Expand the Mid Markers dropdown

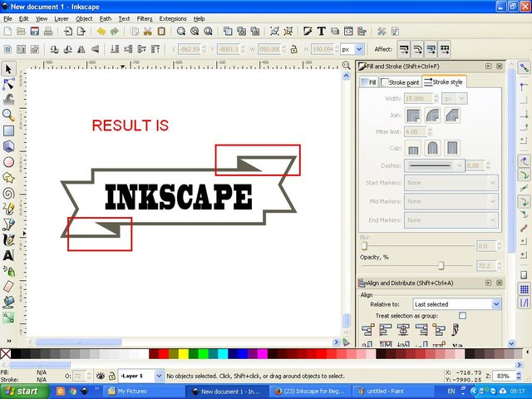[x=451, y=201]
